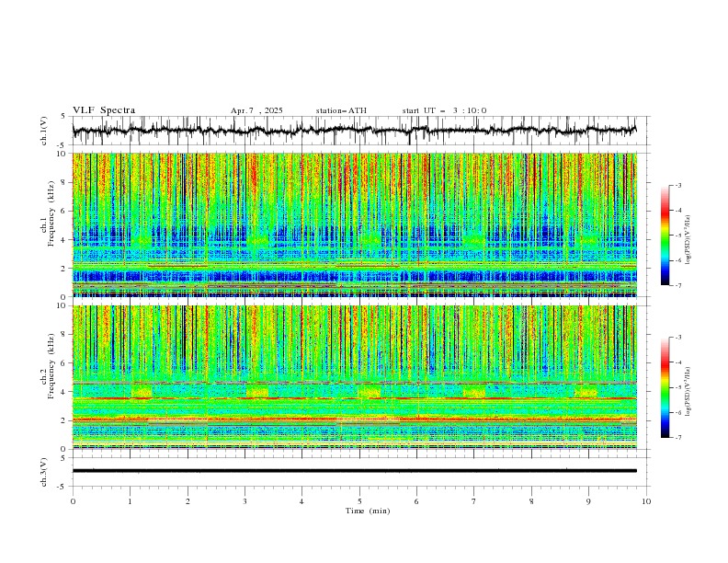The height and width of the screenshot is (563, 728).
Task: Click the "-7" tick on ch.1 colorbar
Action: 678,286
